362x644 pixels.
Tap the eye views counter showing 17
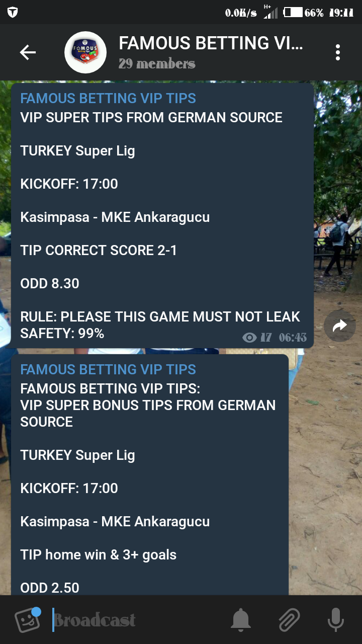point(257,337)
